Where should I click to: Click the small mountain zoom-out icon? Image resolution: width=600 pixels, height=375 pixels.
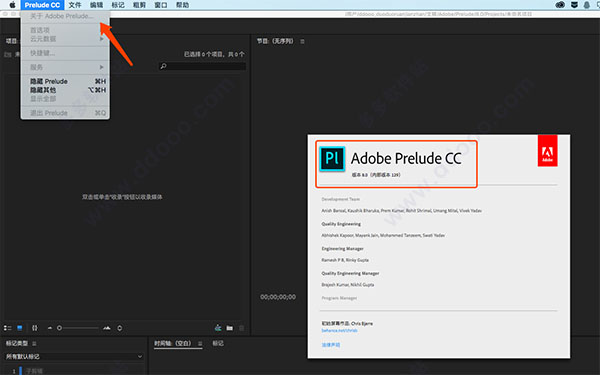tap(50, 328)
